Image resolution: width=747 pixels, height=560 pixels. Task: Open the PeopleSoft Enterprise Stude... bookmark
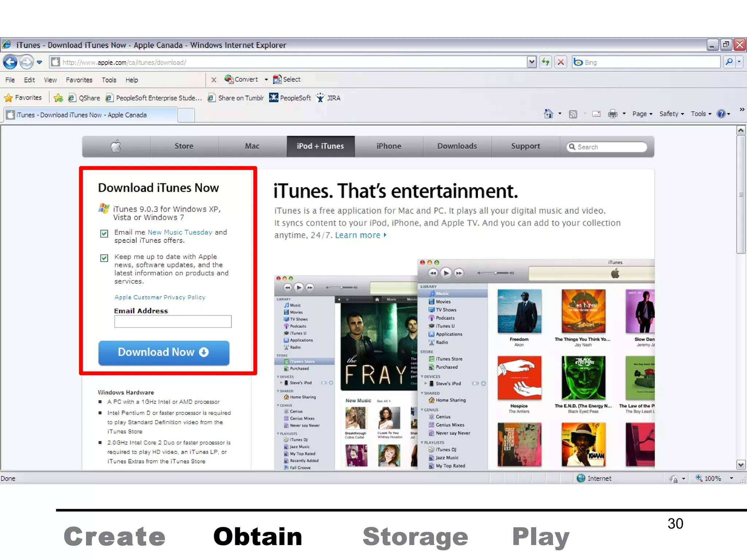[x=153, y=98]
